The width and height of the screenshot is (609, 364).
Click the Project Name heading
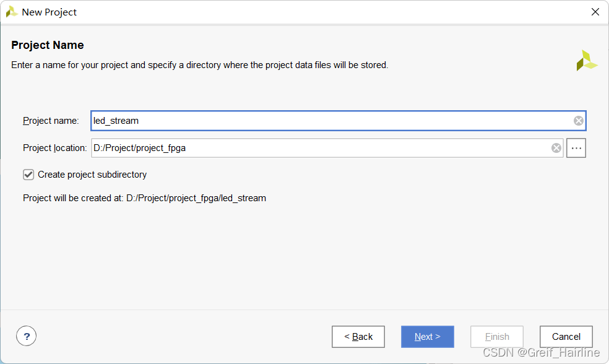pyautogui.click(x=48, y=45)
